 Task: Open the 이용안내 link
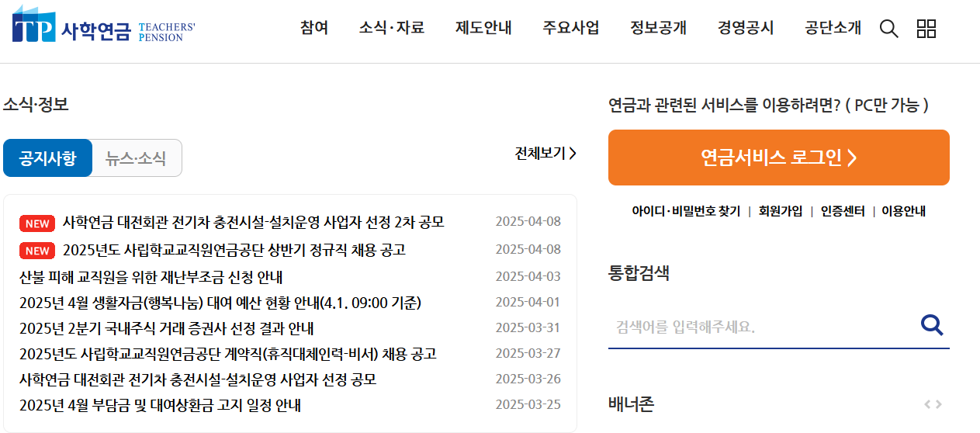[x=903, y=211]
